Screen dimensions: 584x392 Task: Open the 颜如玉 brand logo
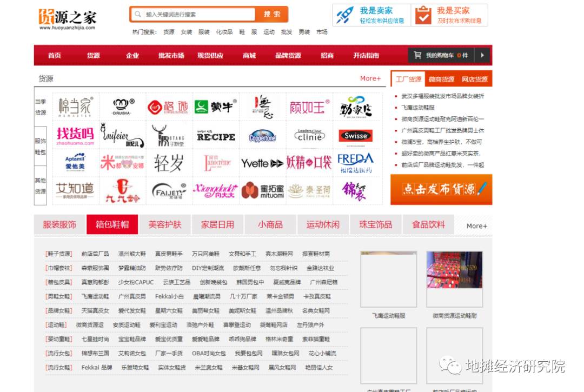tap(309, 107)
